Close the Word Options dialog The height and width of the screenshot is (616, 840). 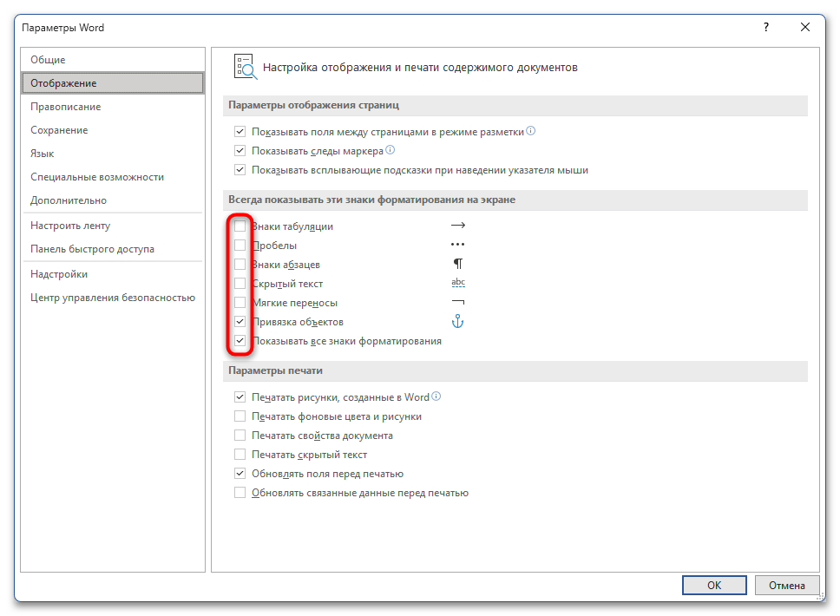[x=805, y=27]
